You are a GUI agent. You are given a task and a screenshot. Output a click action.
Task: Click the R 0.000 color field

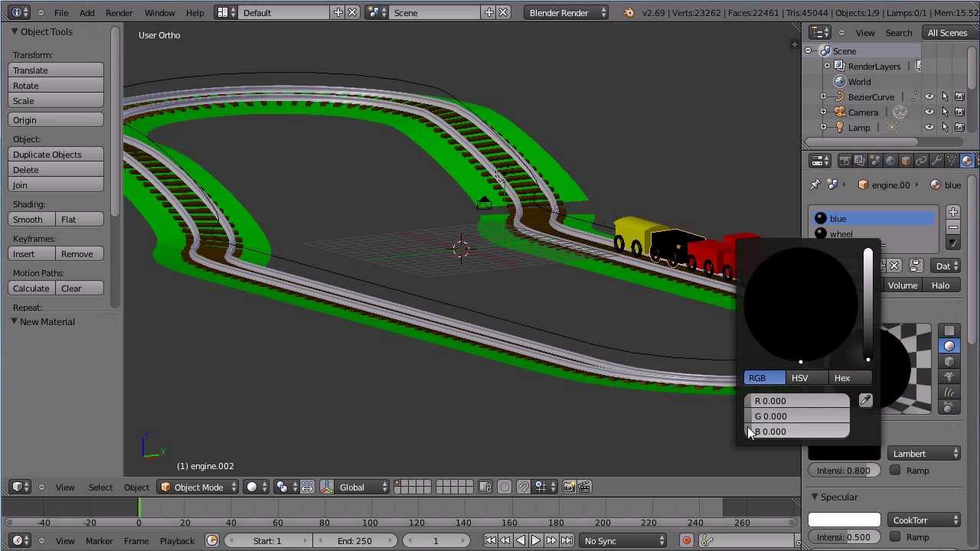[797, 401]
